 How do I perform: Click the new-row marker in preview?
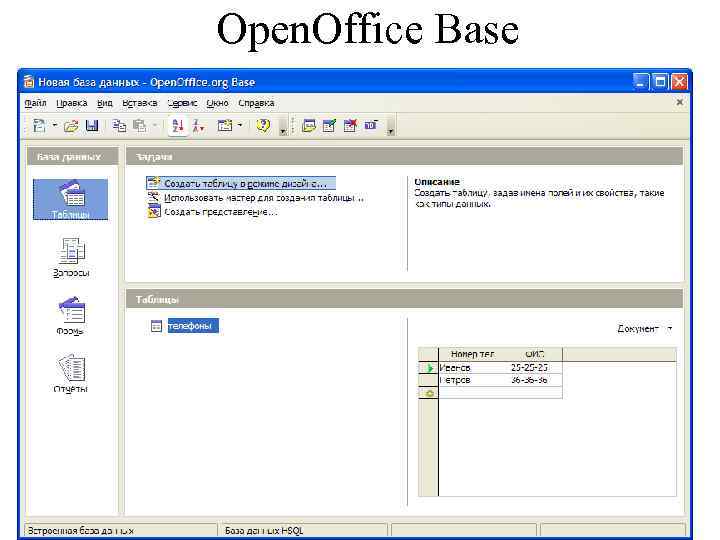pos(429,394)
